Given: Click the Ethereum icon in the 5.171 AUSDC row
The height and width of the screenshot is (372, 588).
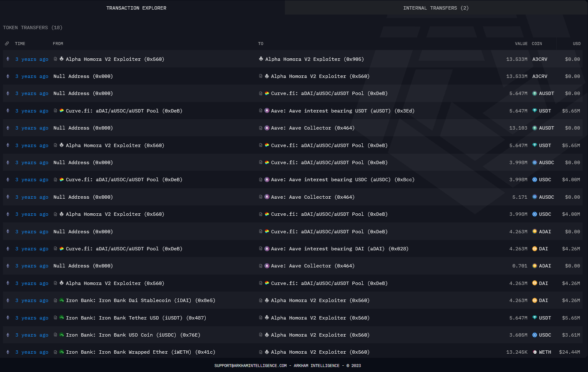Looking at the screenshot, I should [8, 197].
